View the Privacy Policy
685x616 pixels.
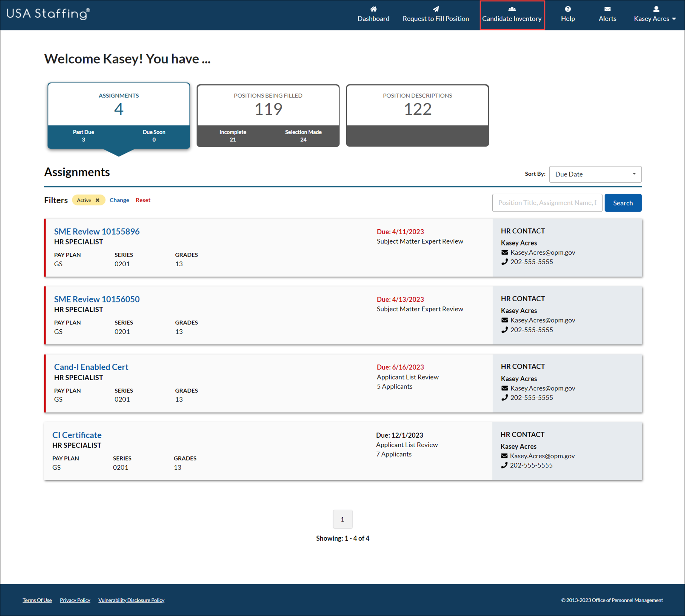tap(75, 600)
